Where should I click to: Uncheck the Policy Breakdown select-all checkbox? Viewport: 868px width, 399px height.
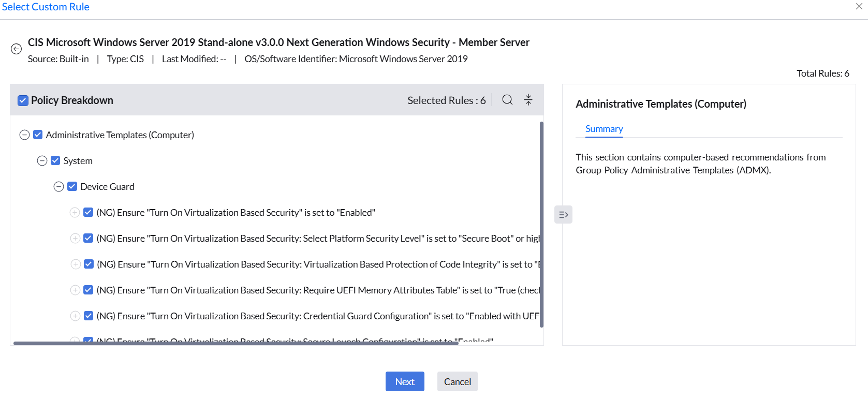[x=23, y=100]
